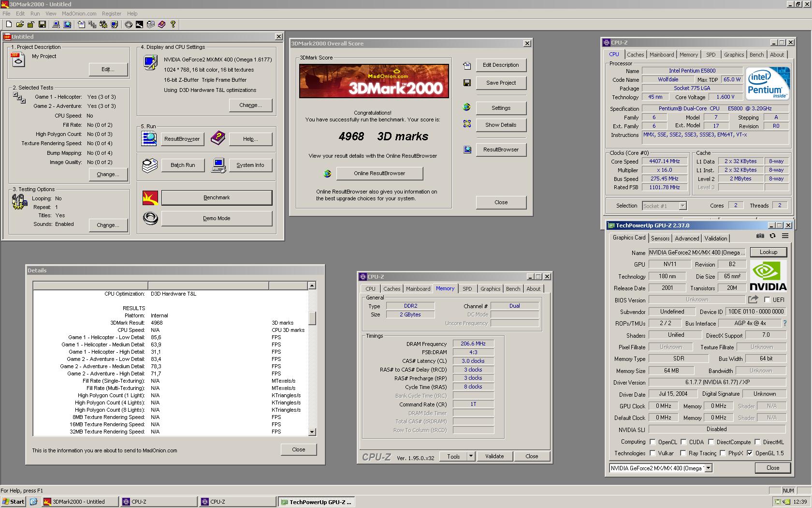Click the Validate button in CPU-Z
812x508 pixels.
[494, 456]
